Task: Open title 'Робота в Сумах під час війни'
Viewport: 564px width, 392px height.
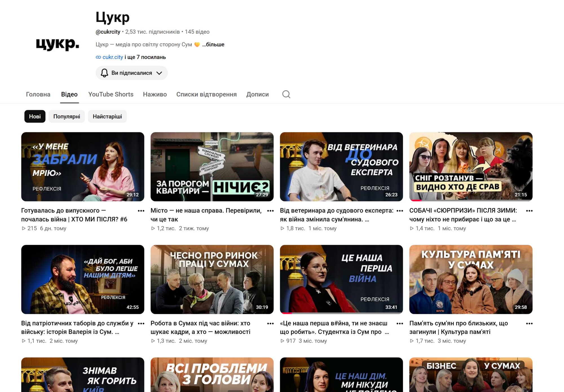Action: [201, 327]
